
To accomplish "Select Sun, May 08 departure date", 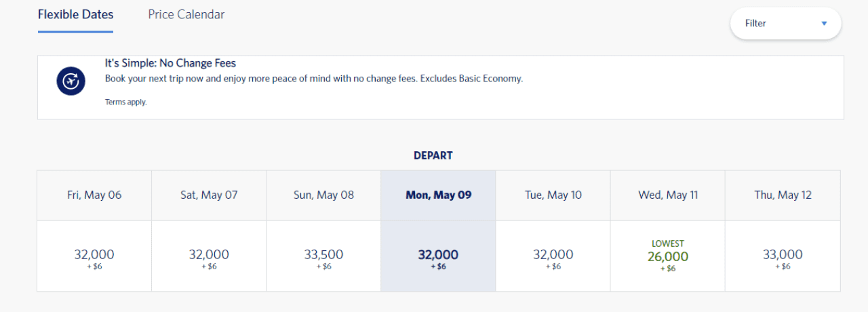I will (x=323, y=195).
